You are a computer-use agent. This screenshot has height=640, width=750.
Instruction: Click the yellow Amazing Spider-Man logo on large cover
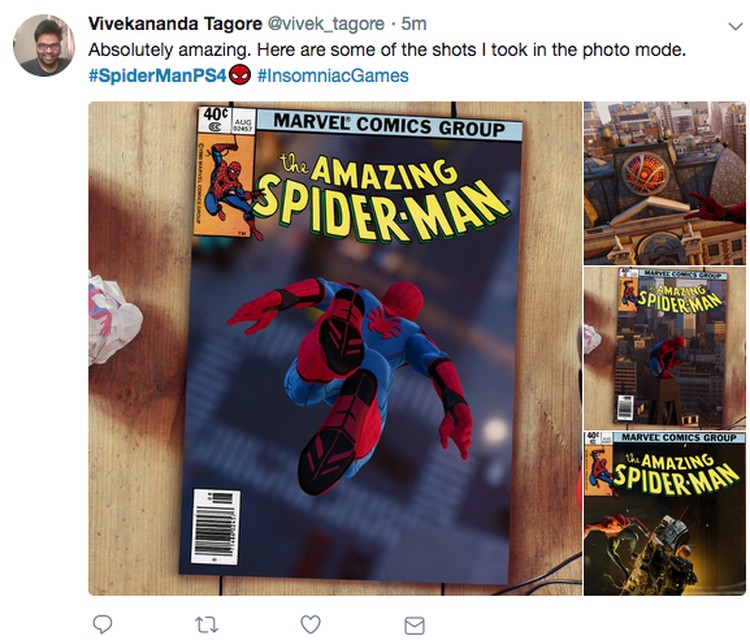(380, 198)
